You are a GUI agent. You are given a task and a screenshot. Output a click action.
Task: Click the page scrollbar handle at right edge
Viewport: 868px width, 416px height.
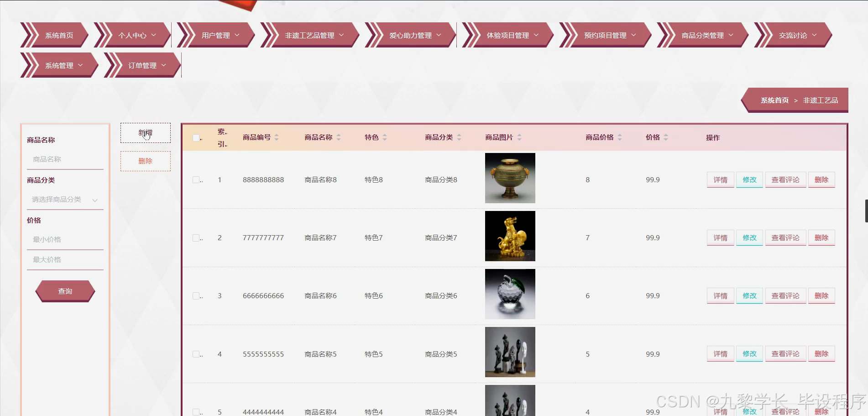pos(866,211)
